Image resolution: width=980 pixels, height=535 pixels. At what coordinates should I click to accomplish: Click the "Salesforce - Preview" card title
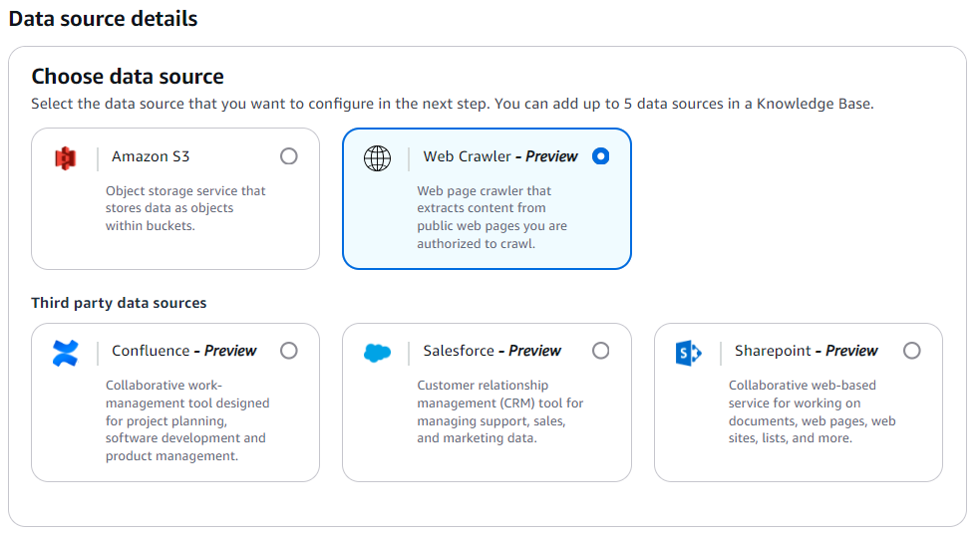(491, 351)
